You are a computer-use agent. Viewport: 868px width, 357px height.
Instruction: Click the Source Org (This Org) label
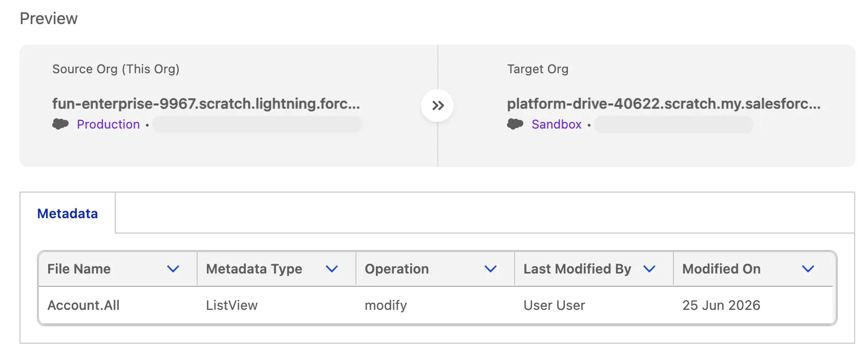(116, 69)
